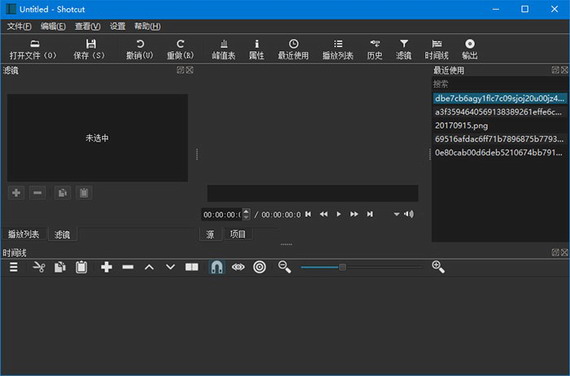Open a file with 打开文件 toolbar button
The image size is (570, 376).
[x=33, y=49]
